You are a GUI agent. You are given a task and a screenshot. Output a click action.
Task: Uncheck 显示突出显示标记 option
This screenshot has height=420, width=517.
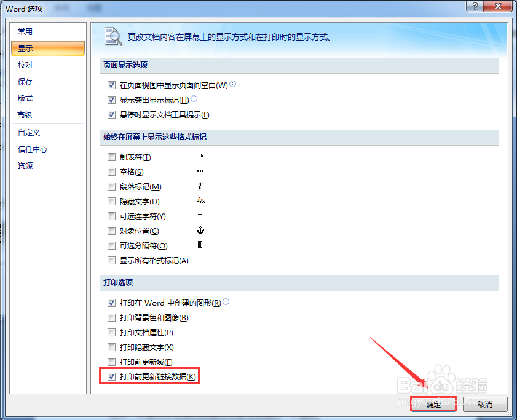tap(111, 100)
